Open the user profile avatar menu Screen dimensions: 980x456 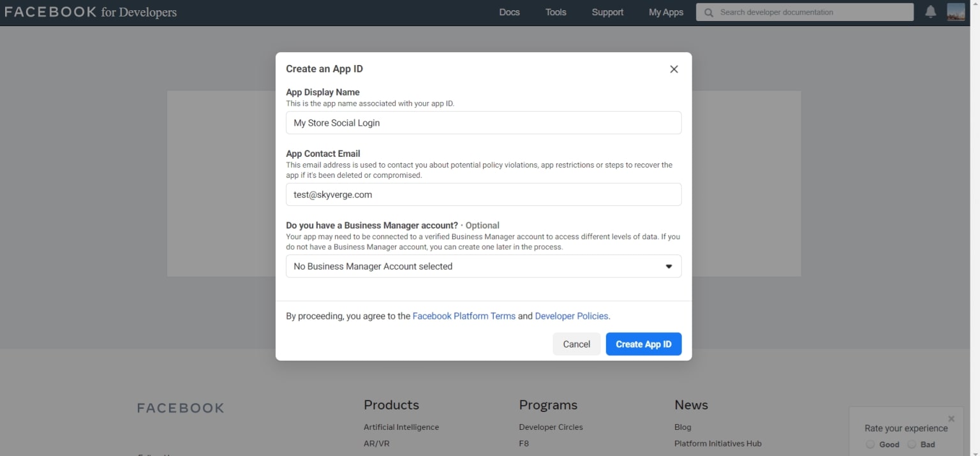[x=956, y=12]
